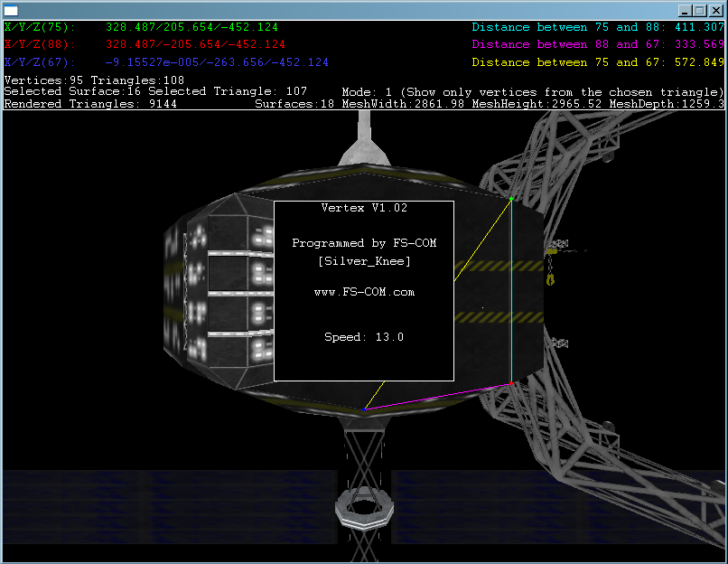
Task: Click the Mode: 1 description text
Action: (533, 92)
